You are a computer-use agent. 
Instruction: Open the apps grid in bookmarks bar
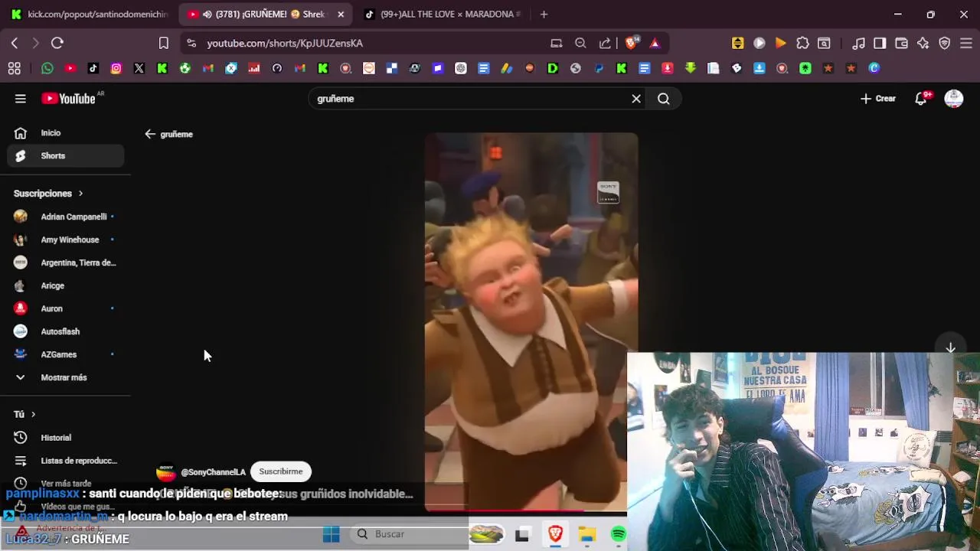pos(15,68)
